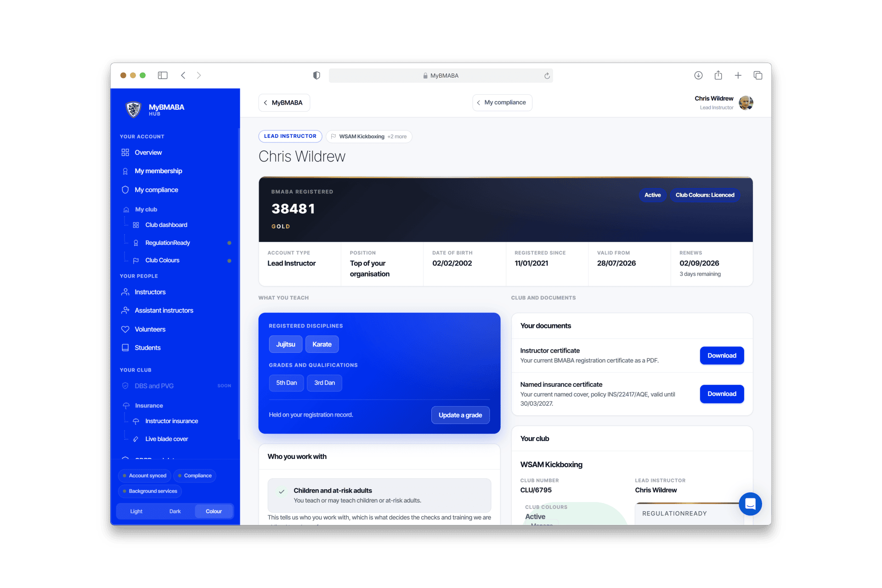The height and width of the screenshot is (588, 882).
Task: Click the Update a grade button
Action: (460, 415)
